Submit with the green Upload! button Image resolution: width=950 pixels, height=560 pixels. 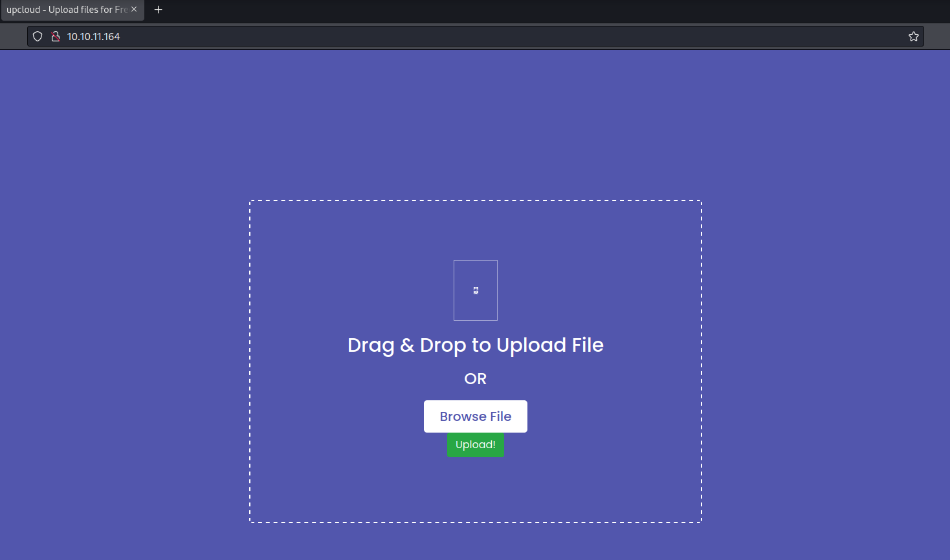[x=476, y=445]
